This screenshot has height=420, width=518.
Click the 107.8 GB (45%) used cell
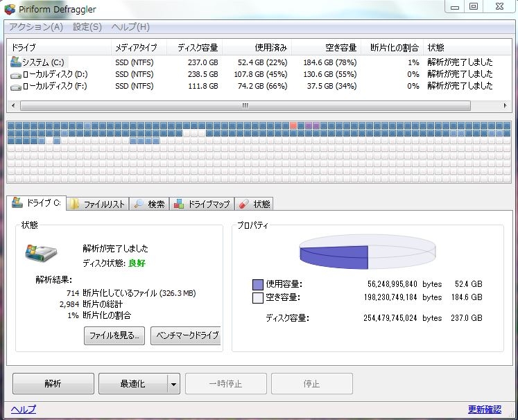261,74
